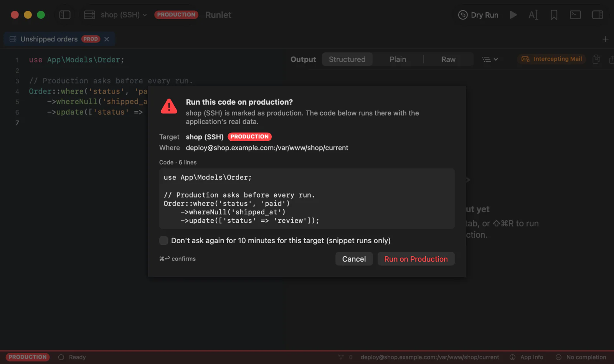
Task: Confirm Run on Production
Action: pos(416,259)
